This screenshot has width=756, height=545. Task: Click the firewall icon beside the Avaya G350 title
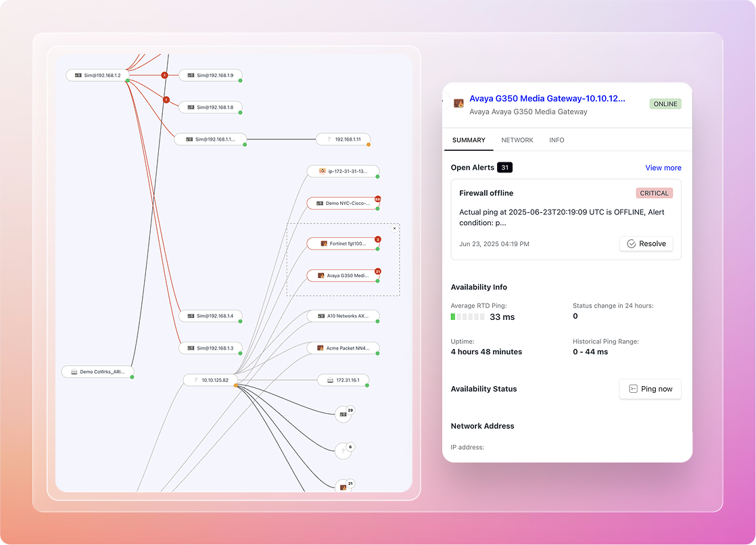click(x=459, y=103)
